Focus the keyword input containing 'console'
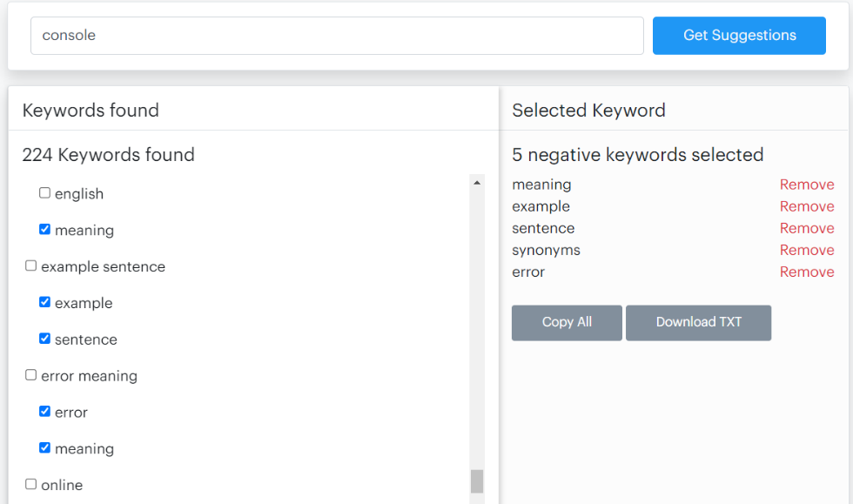 coord(337,36)
